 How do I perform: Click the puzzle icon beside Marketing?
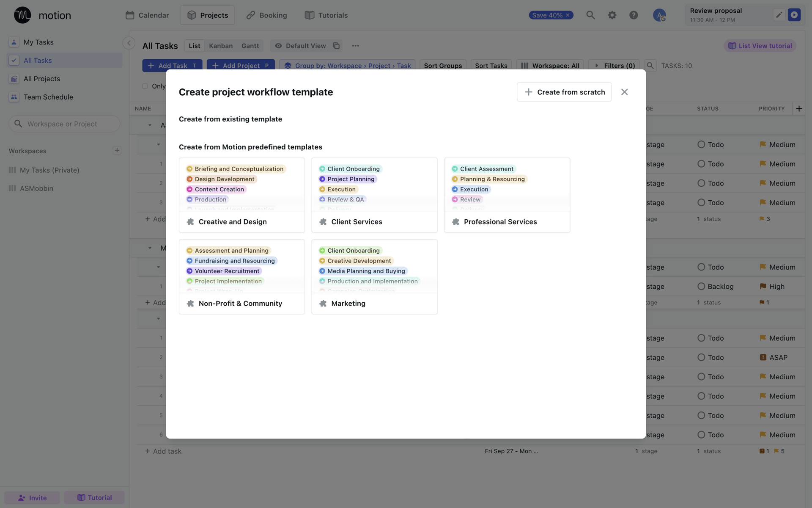pos(323,304)
